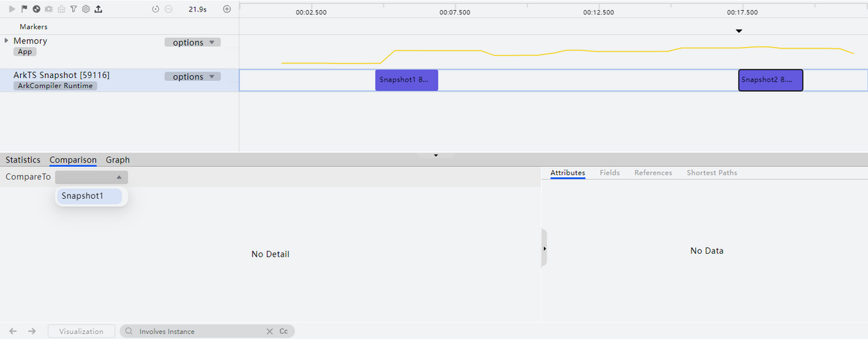Viewport: 868px width, 339px height.
Task: Click the export upload icon
Action: click(x=98, y=9)
